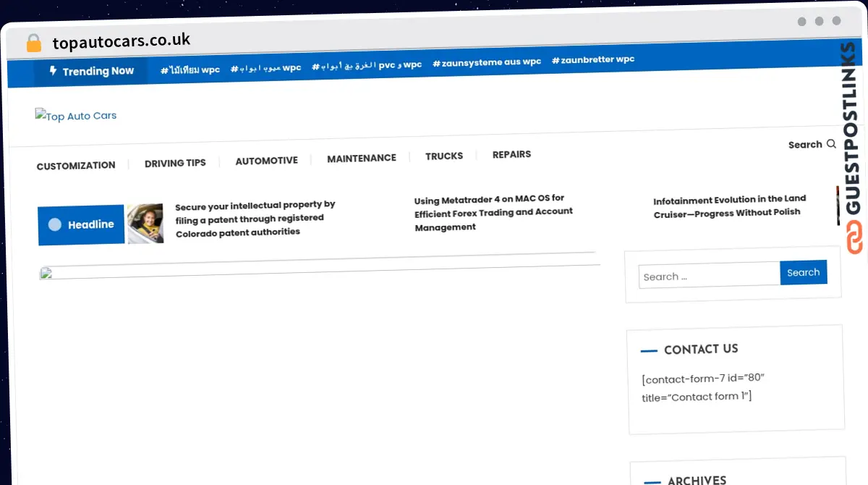This screenshot has height=485, width=868.
Task: Click the blue Search button in sidebar
Action: pyautogui.click(x=803, y=272)
